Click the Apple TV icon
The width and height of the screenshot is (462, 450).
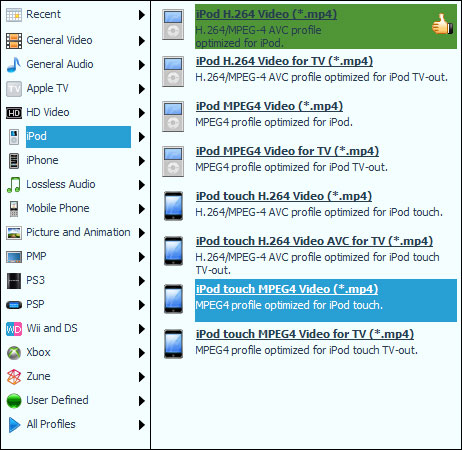click(x=14, y=89)
